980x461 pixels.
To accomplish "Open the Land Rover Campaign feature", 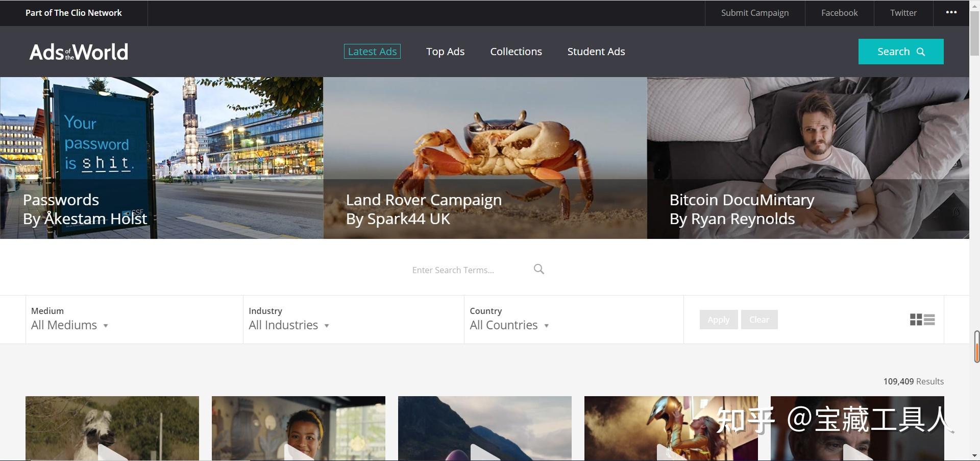I will [485, 158].
